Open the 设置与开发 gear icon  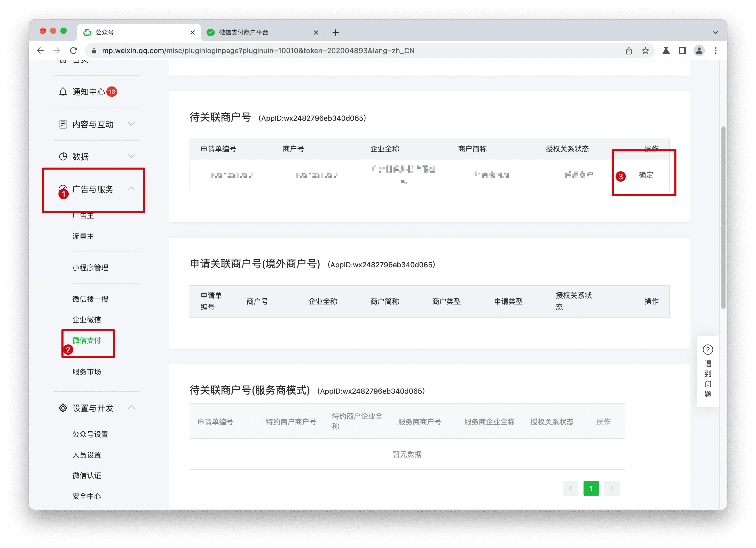pos(63,408)
